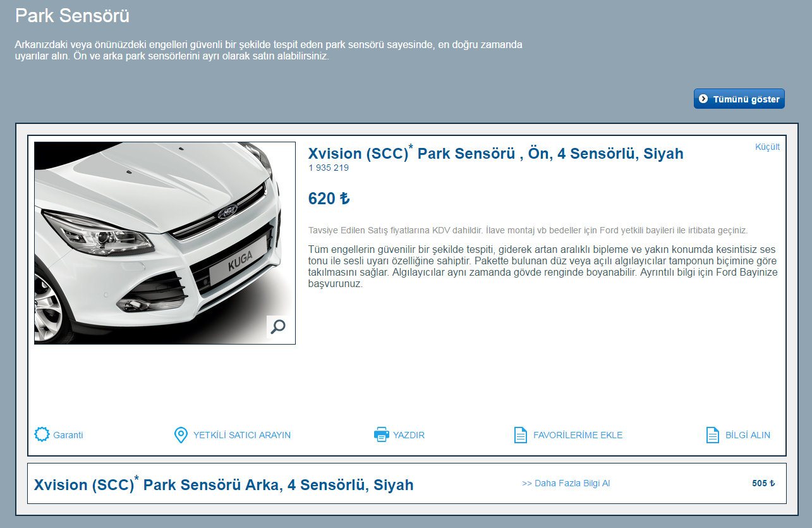This screenshot has width=812, height=528.
Task: Click the Xvision Park Sensörü Ön product title
Action: (495, 153)
